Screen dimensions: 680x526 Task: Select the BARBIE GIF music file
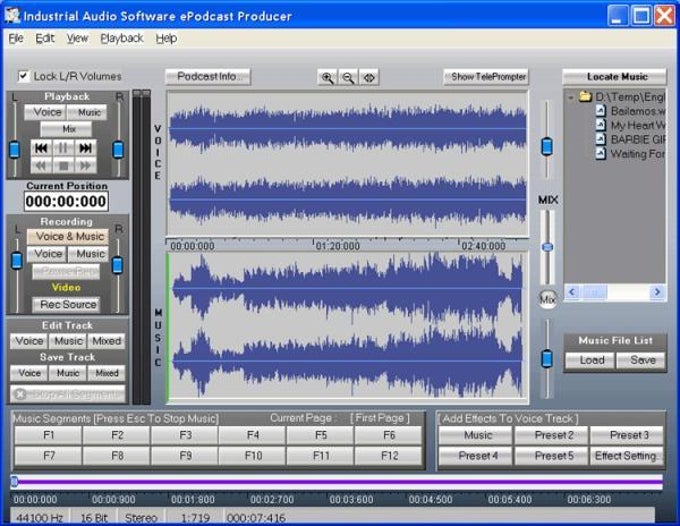(631, 140)
